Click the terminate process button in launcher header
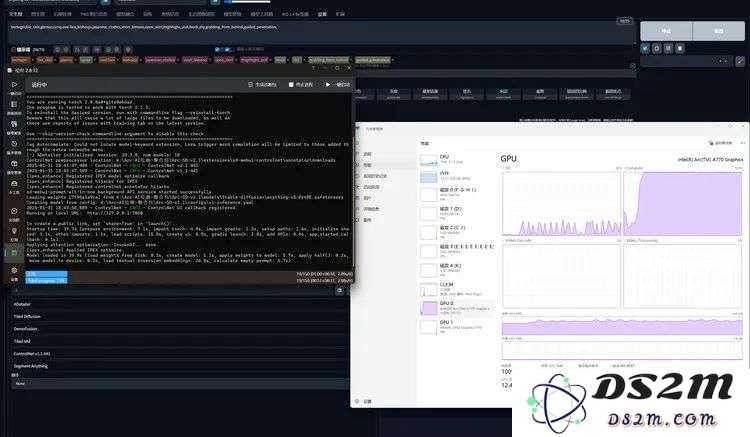 [x=300, y=85]
